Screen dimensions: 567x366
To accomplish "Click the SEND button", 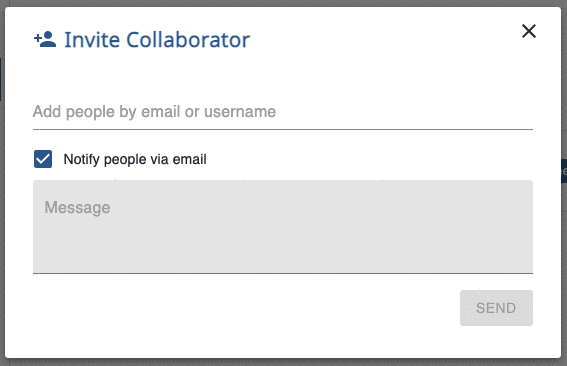I will 496,308.
